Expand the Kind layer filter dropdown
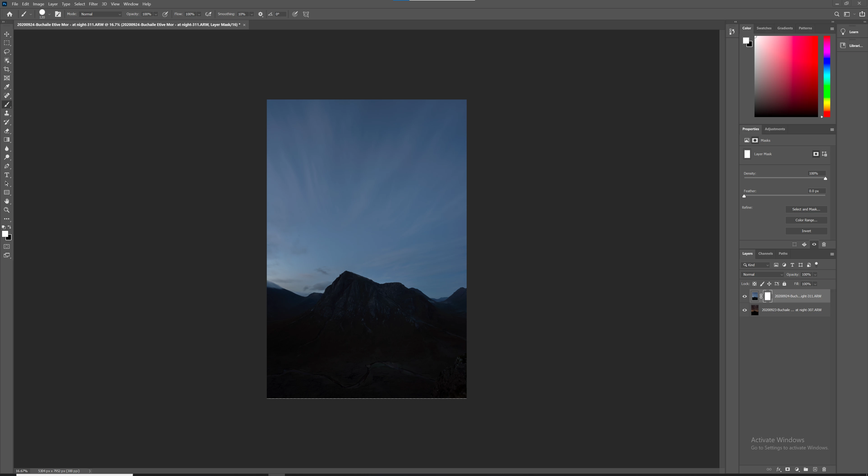This screenshot has height=476, width=868. coord(756,265)
